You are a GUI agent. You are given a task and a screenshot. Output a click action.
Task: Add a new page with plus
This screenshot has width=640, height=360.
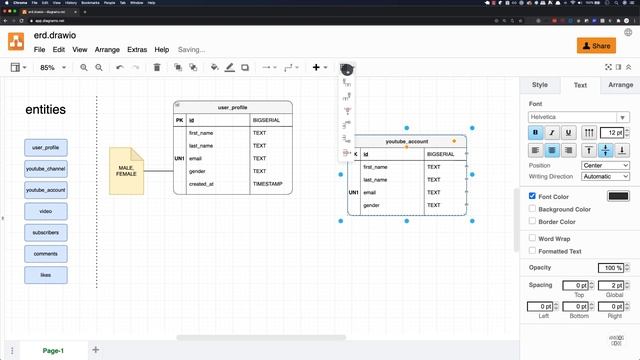pyautogui.click(x=96, y=350)
